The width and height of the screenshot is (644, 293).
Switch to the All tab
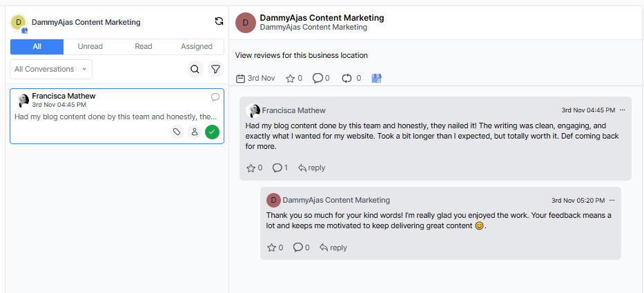(37, 47)
